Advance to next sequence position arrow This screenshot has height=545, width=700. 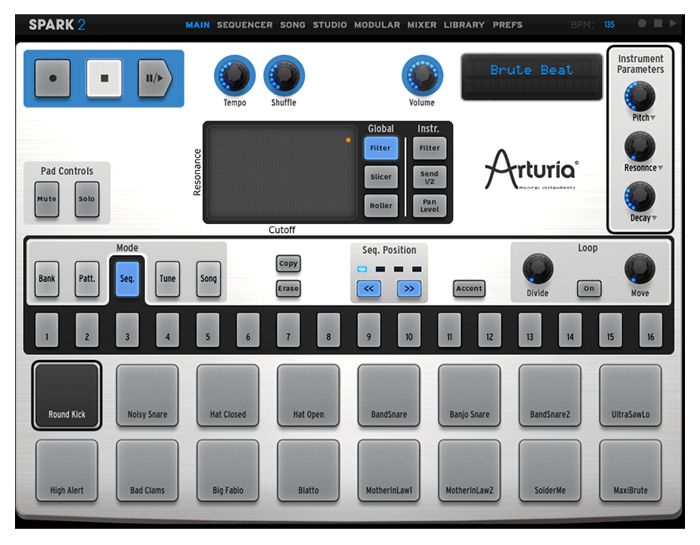(408, 289)
